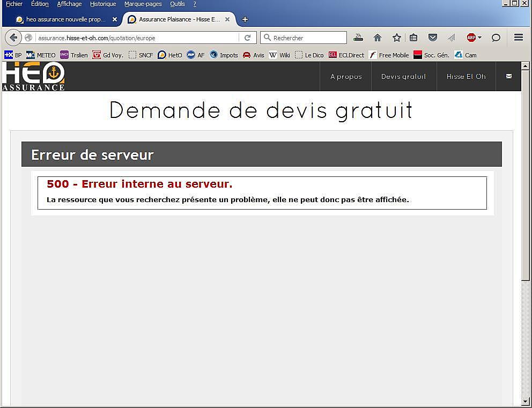532x408 pixels.
Task: Click the 500 - Erreur interne au serveur text
Action: pos(139,184)
